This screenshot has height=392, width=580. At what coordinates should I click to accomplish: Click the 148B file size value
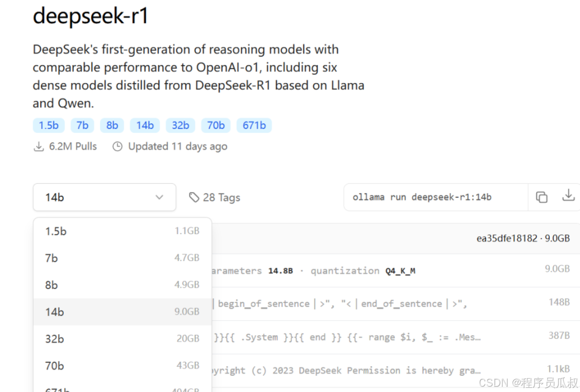point(559,302)
